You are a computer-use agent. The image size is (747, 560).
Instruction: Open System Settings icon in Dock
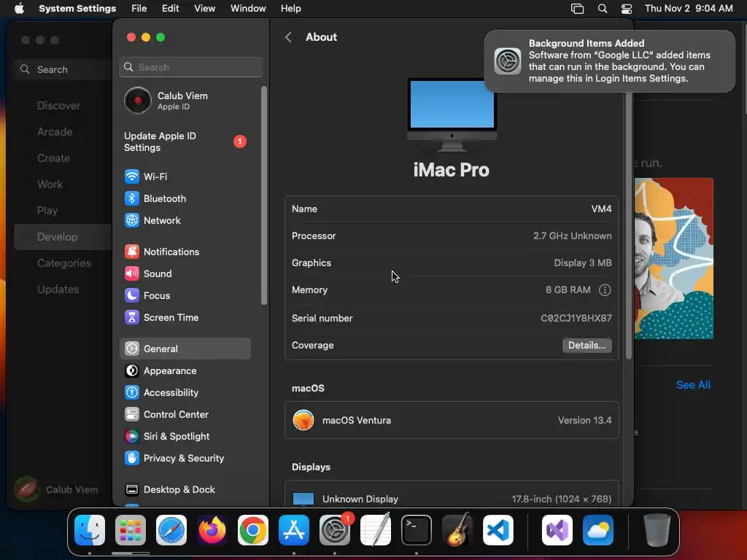[x=335, y=530]
